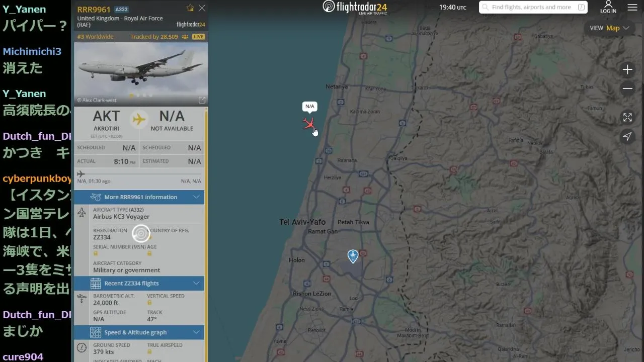
Task: Select the red RRR9961 aircraft on the map
Action: pyautogui.click(x=309, y=123)
